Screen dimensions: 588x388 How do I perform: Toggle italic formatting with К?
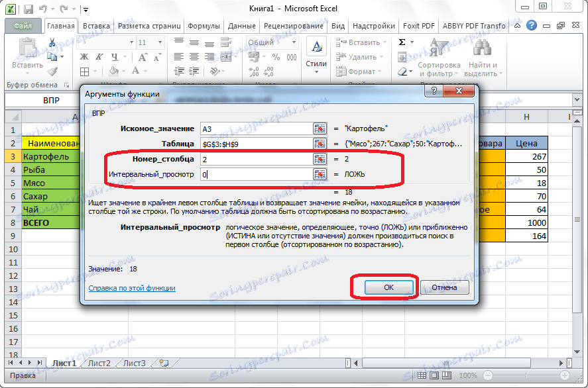[99, 57]
